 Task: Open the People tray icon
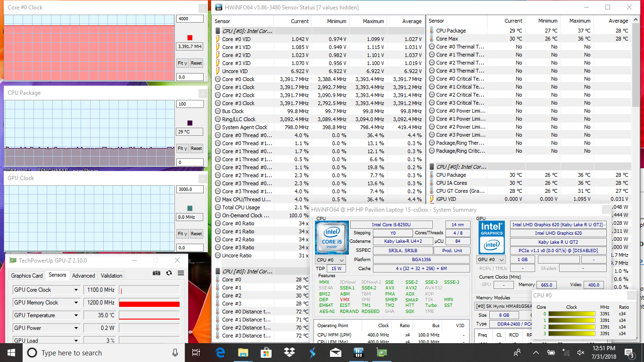pyautogui.click(x=517, y=353)
